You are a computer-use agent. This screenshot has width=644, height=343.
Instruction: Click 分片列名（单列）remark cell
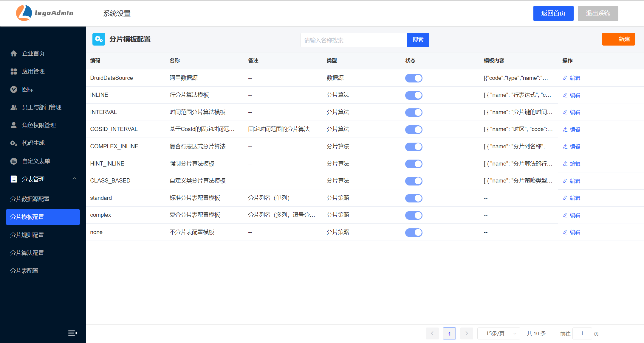click(269, 198)
